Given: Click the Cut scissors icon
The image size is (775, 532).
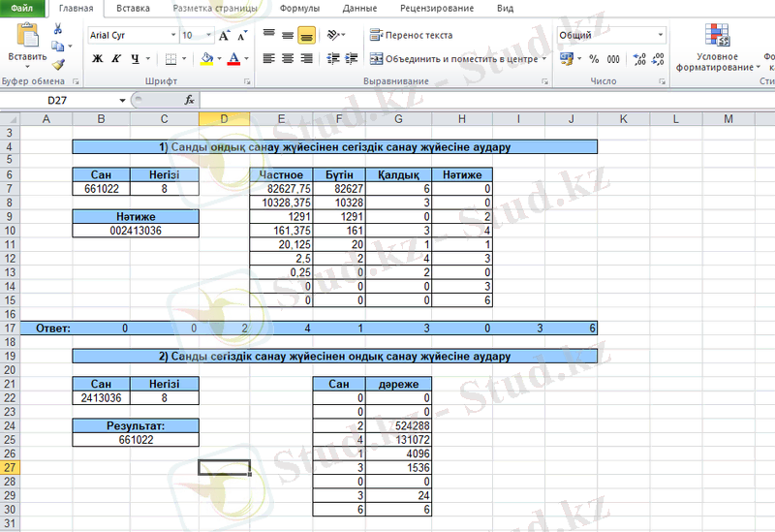Looking at the screenshot, I should (x=58, y=30).
